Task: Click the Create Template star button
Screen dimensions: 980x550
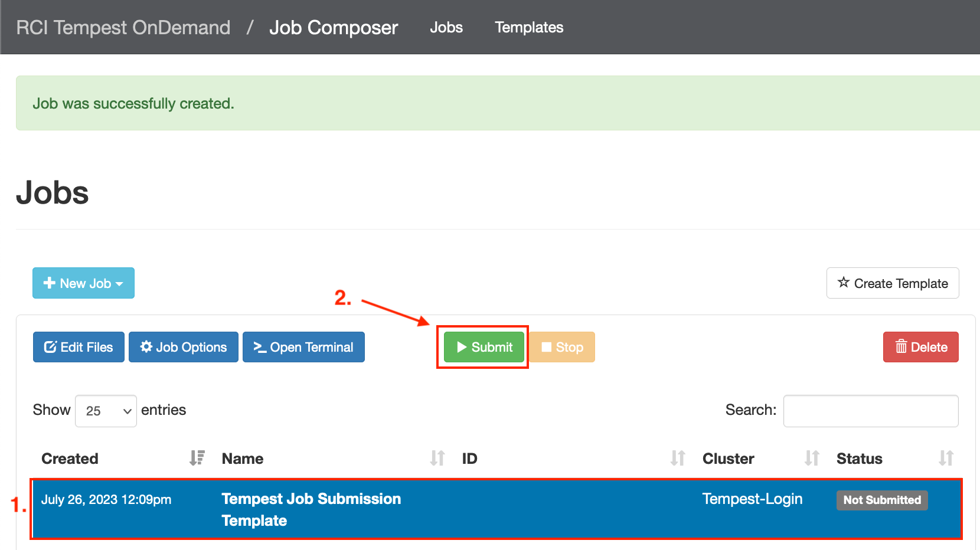Action: click(x=892, y=283)
